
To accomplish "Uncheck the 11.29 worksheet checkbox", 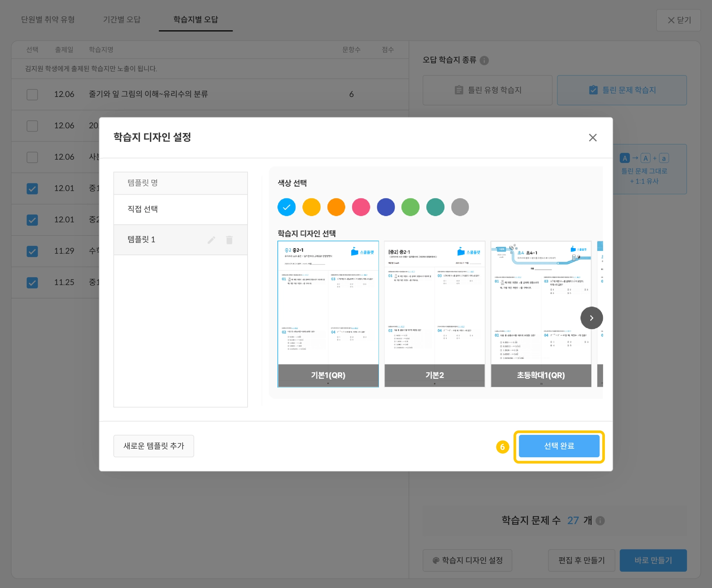I will click(32, 251).
